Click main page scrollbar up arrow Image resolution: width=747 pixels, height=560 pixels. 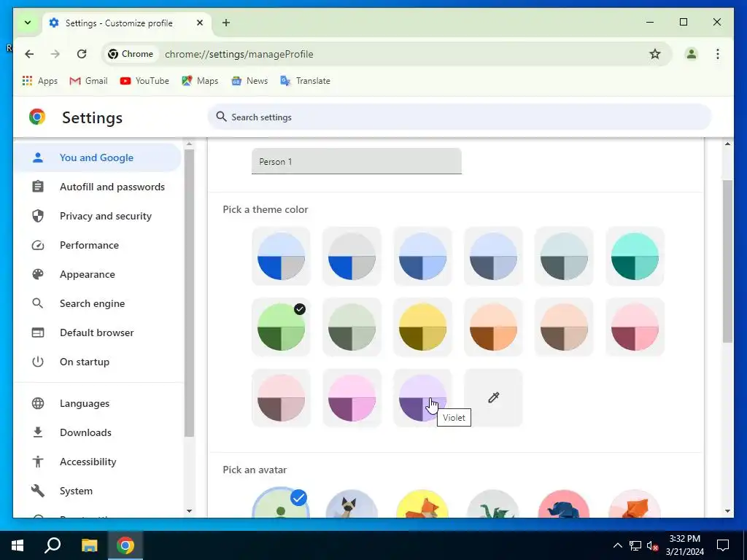coord(727,144)
